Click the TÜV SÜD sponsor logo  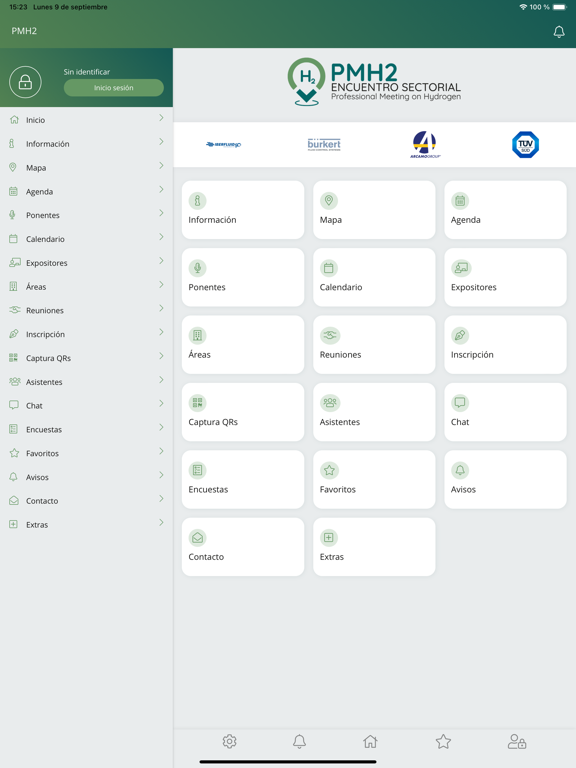[x=526, y=144]
